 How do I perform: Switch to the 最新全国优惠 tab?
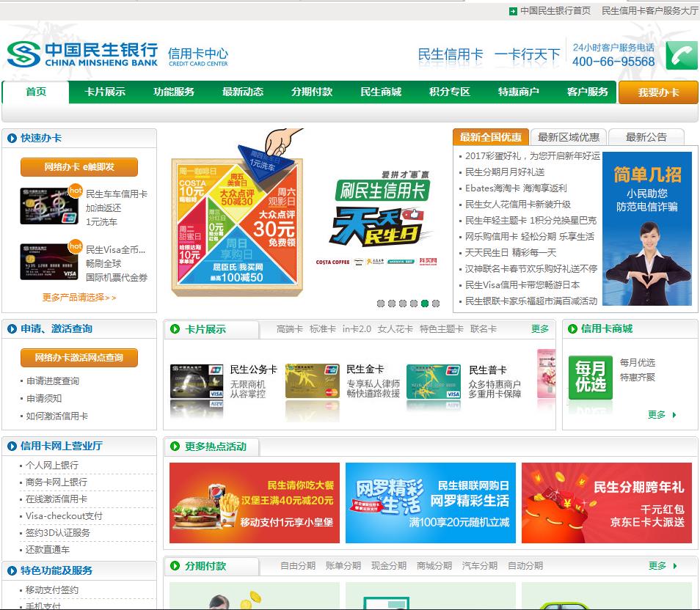pos(491,137)
